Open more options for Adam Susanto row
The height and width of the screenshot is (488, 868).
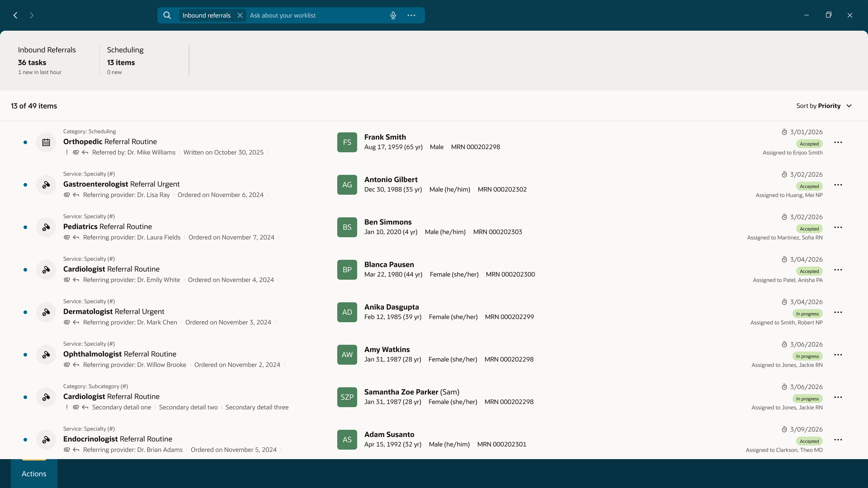[x=838, y=440]
